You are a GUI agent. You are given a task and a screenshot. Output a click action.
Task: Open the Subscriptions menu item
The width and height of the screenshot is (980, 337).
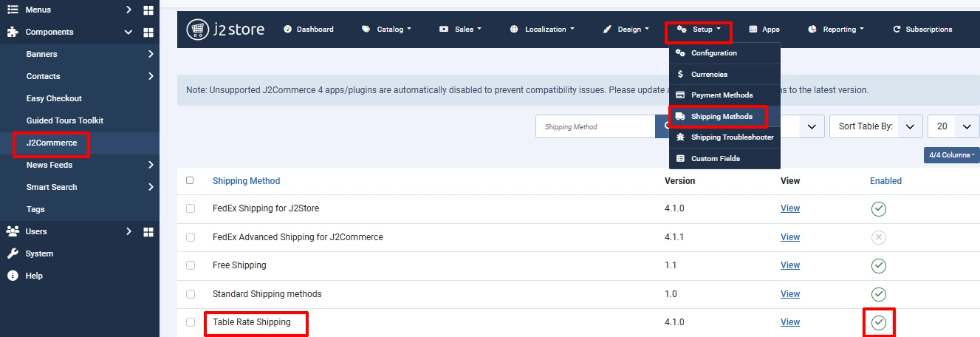[923, 30]
